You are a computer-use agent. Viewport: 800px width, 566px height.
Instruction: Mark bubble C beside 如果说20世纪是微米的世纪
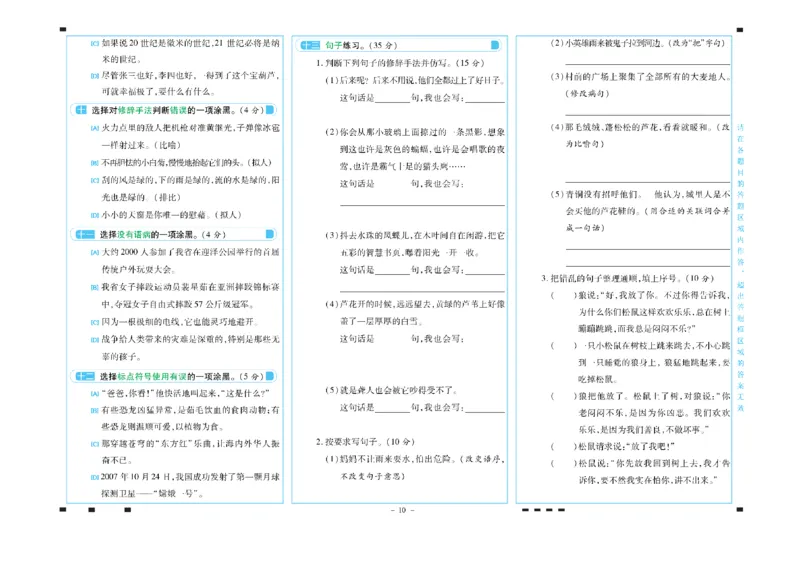click(94, 44)
